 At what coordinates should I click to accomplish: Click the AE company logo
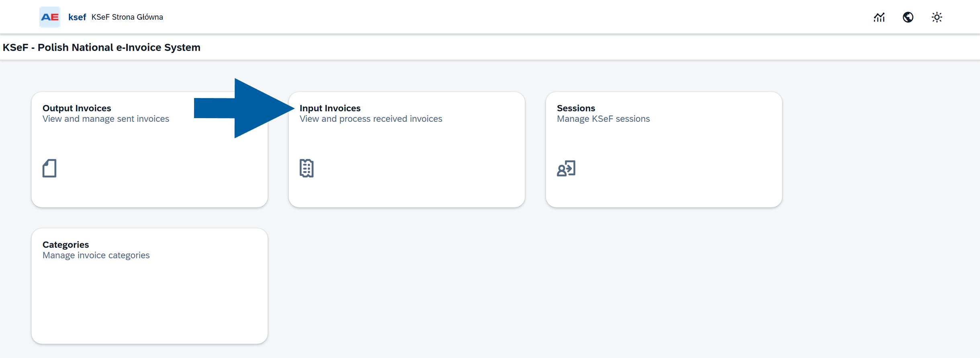coord(50,17)
